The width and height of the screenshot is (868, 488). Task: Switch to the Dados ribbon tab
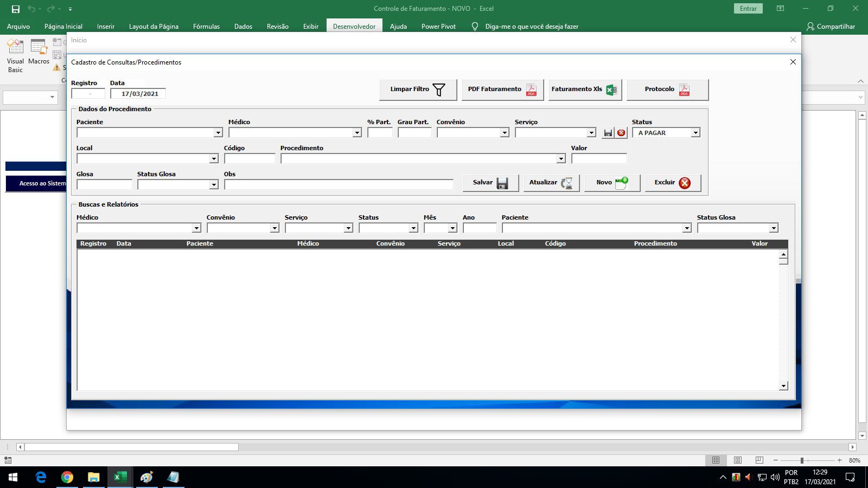click(243, 26)
